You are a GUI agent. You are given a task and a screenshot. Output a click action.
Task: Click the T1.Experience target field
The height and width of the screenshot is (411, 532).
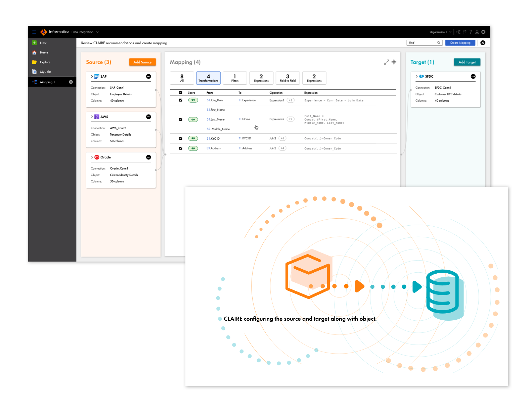(247, 100)
